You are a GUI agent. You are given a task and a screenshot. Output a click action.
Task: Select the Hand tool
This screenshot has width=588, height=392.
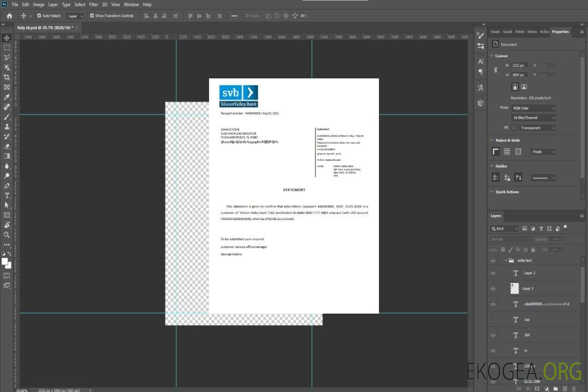[7, 225]
